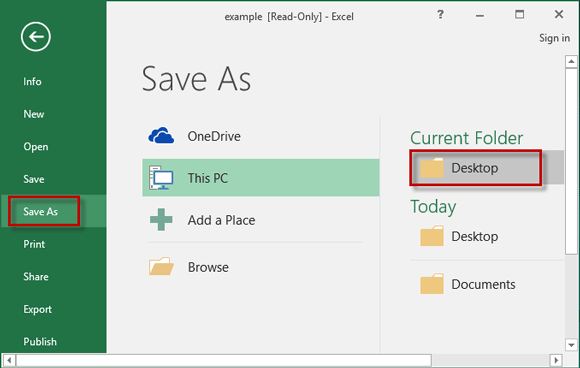Minimize the Excel window
This screenshot has height=368, width=580.
[480, 15]
